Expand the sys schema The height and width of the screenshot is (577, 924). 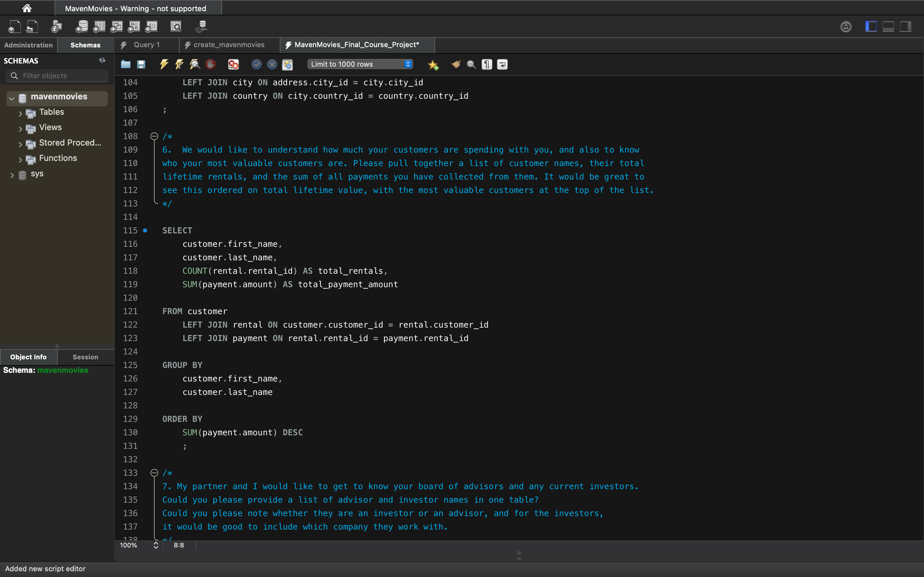pos(12,175)
